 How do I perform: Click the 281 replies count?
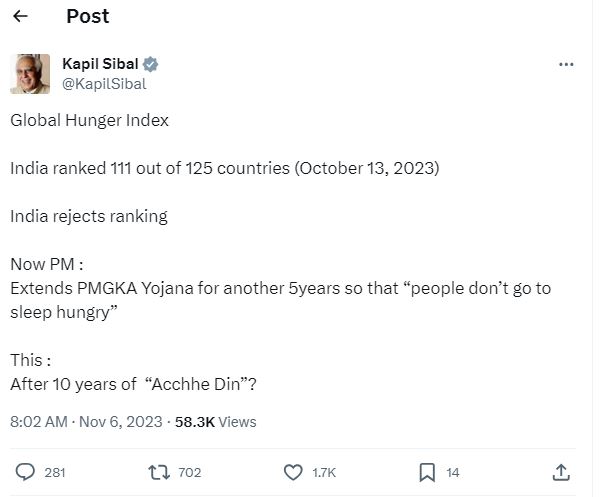click(54, 472)
